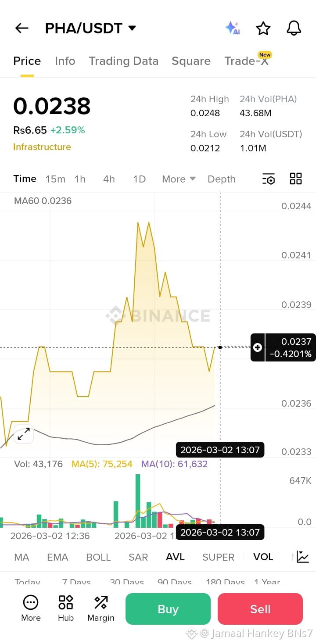
Task: Open price alert bell icon
Action: pos(294,28)
